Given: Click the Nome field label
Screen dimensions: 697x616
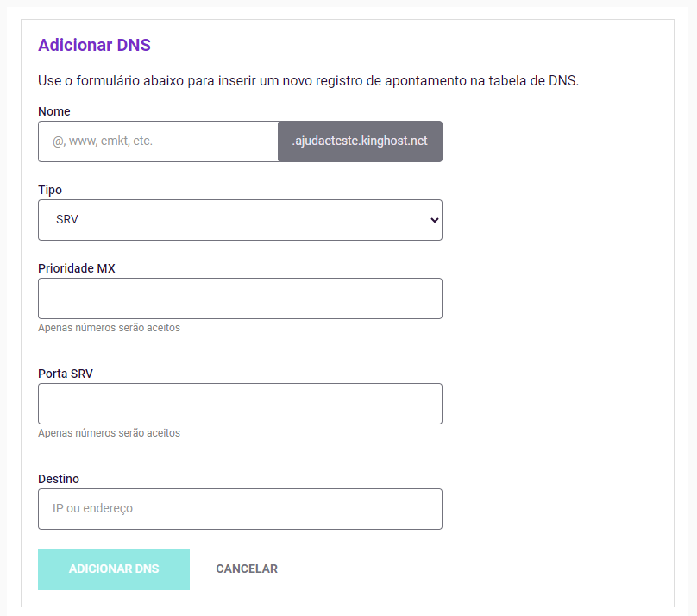Looking at the screenshot, I should (54, 111).
